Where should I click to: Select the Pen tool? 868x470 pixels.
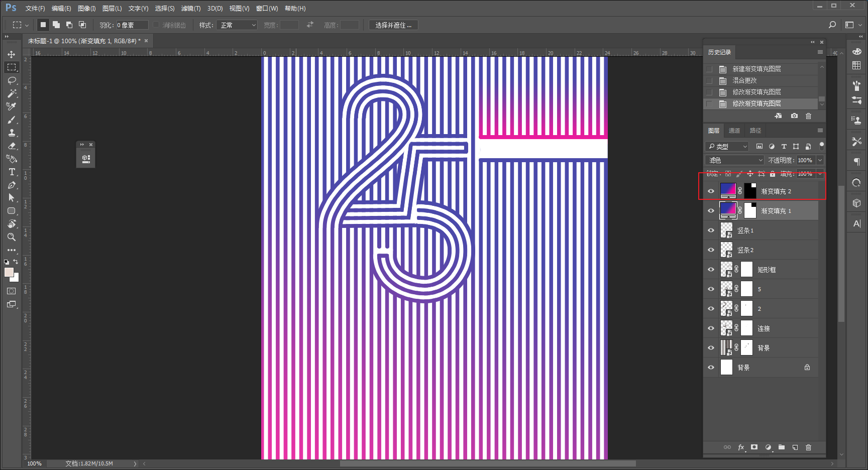coord(12,185)
